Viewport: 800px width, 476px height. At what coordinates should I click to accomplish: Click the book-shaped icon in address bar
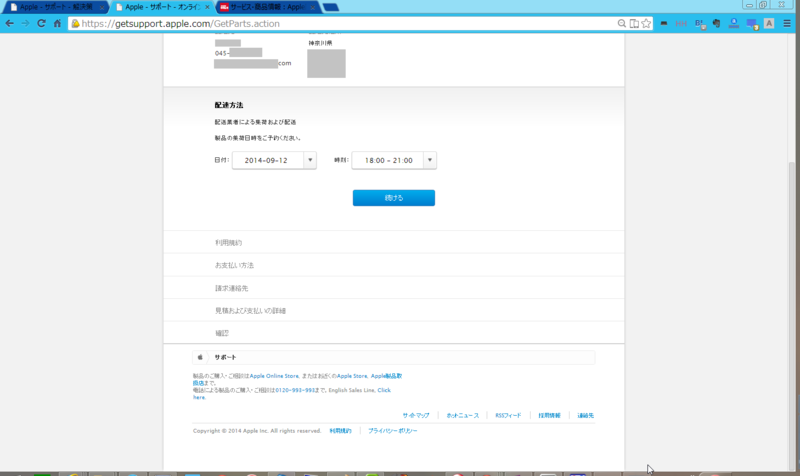[634, 23]
